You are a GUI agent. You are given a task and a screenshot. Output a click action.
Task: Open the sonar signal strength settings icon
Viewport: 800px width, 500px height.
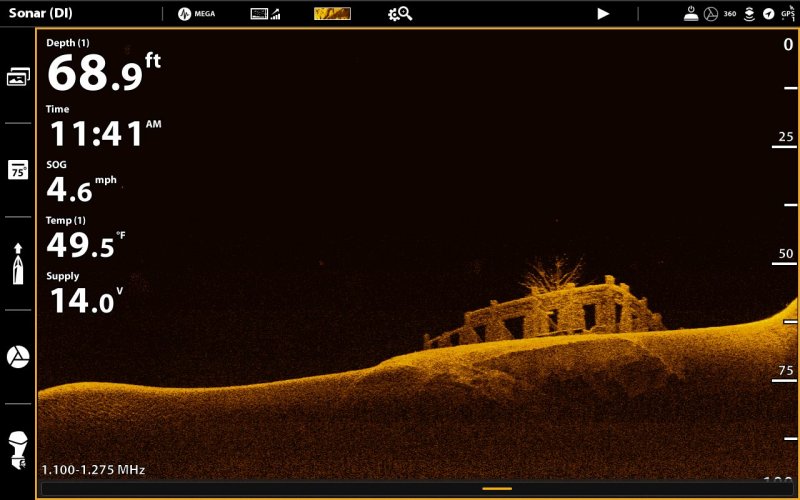265,14
